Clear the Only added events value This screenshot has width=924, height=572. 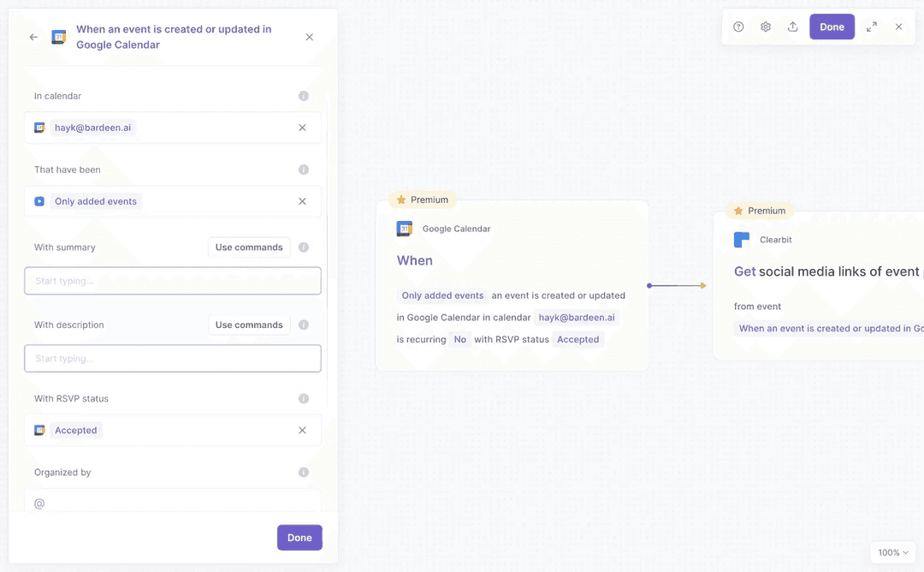[x=302, y=201]
